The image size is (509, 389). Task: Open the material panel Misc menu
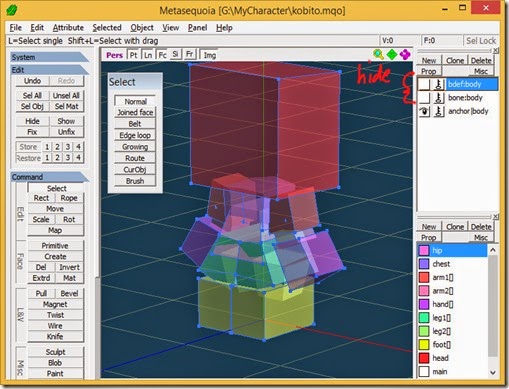[x=481, y=237]
